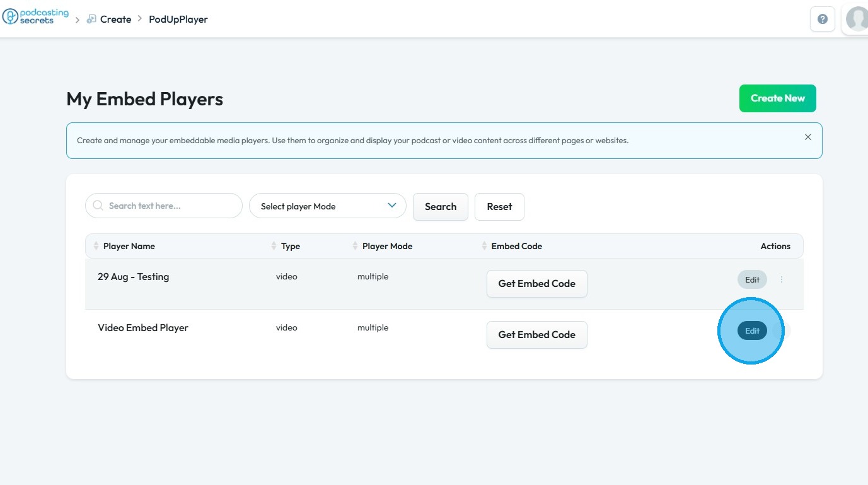
Task: Get Embed Code for Video Embed Player
Action: pos(536,335)
